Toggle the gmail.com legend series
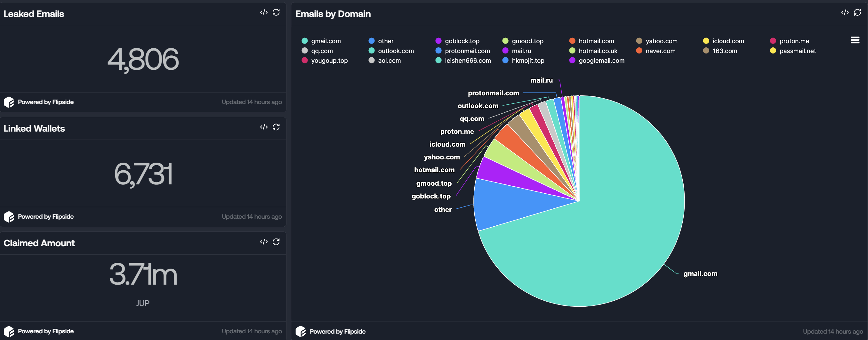 click(x=325, y=41)
